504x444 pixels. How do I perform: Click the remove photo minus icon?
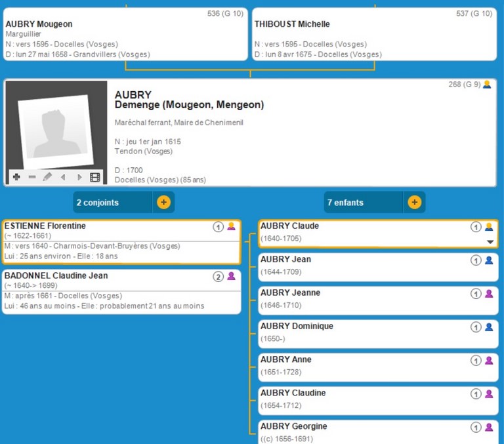pyautogui.click(x=32, y=177)
